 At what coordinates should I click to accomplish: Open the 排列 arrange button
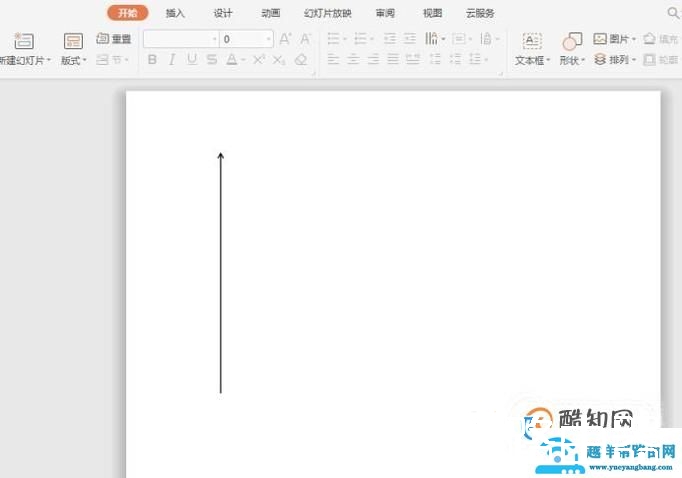click(x=615, y=59)
